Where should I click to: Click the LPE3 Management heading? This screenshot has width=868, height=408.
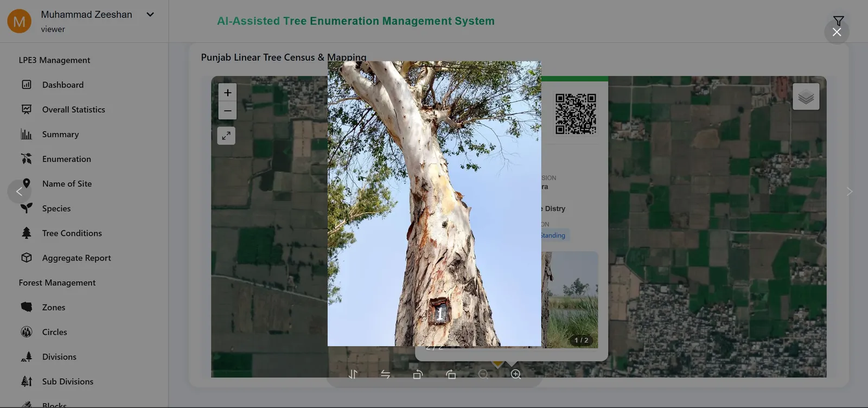[x=54, y=60]
